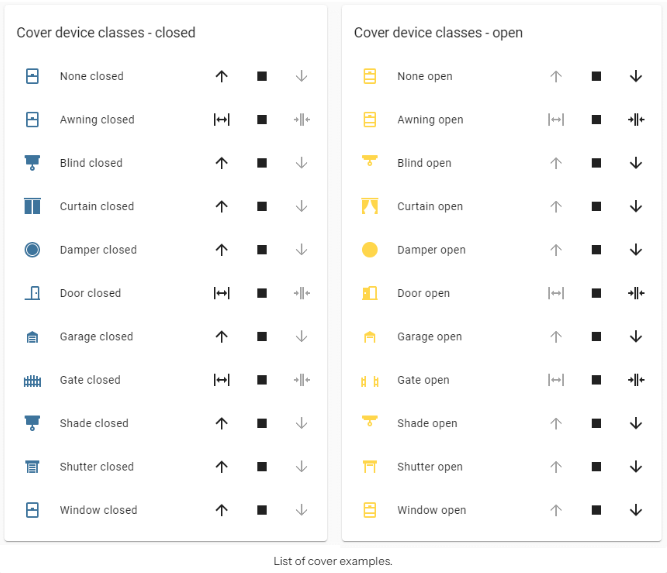Screen dimensions: 667x573
Task: Open the Window closed cover
Action: 222,510
